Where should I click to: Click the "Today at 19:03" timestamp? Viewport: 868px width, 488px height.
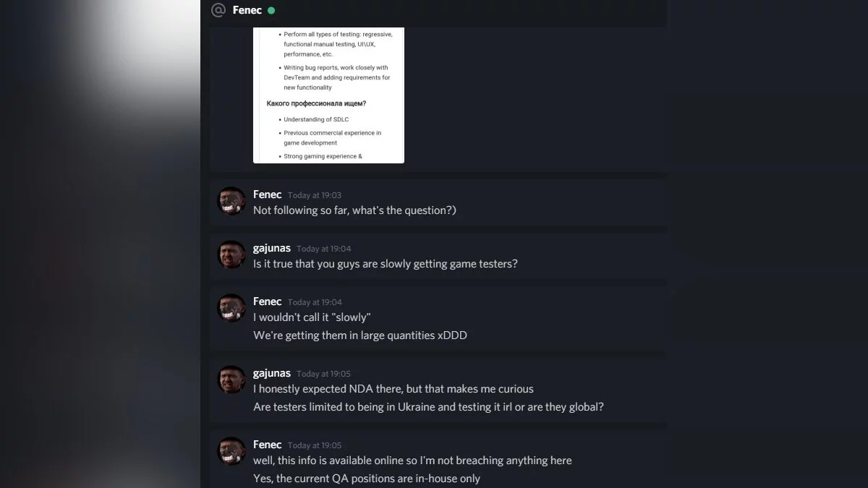coord(315,195)
